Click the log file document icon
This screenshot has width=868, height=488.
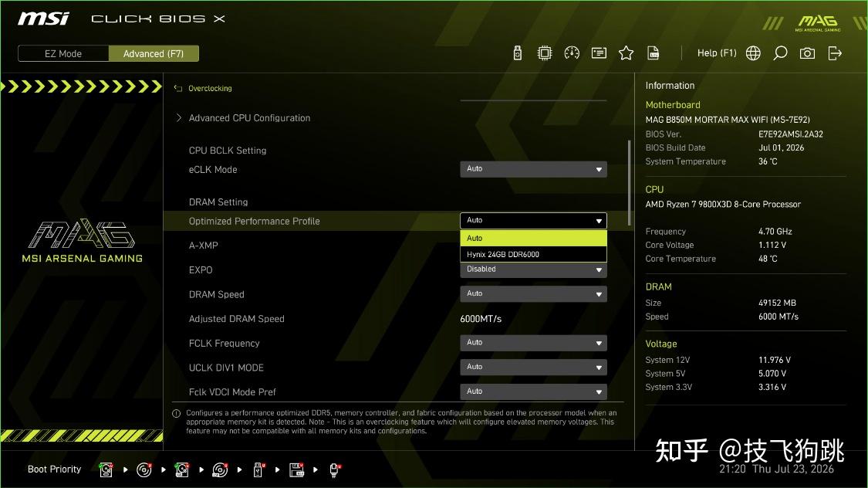pyautogui.click(x=654, y=53)
